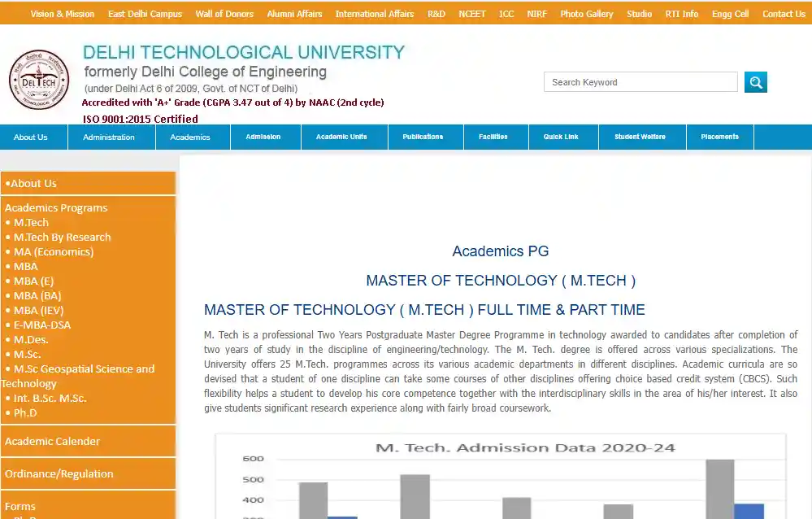This screenshot has height=519, width=812.
Task: Open the Photo Gallery link
Action: tap(586, 14)
